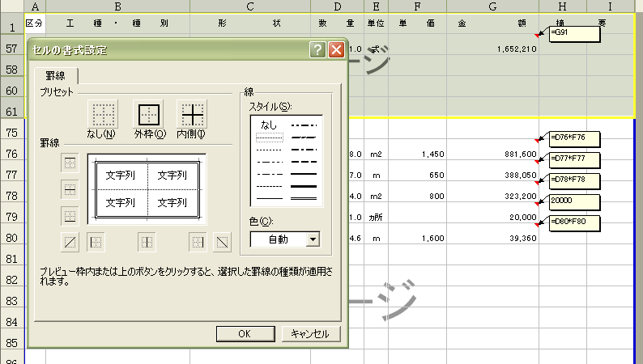Toggle the bottom border button
This screenshot has width=643, height=364.
tap(70, 216)
